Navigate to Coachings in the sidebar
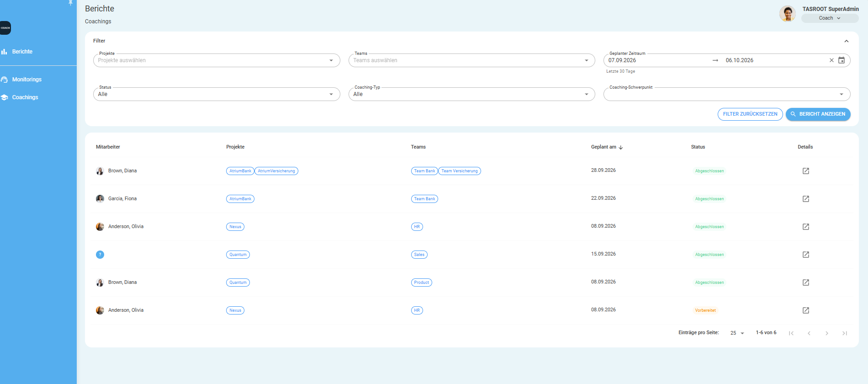Screen dimensions: 868x384 tap(25, 97)
